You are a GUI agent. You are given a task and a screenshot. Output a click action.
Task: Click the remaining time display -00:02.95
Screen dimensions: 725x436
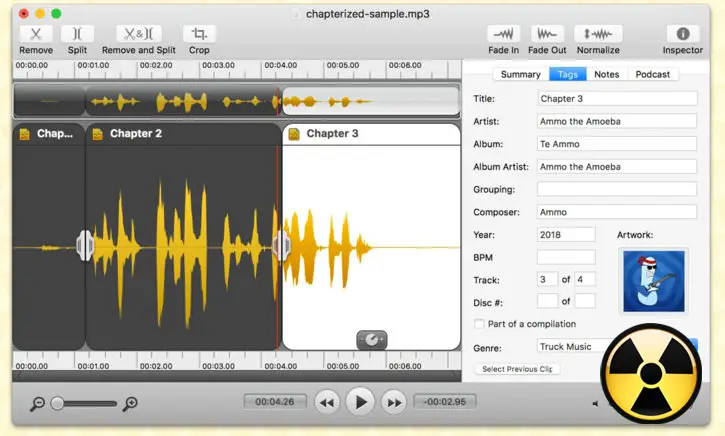(445, 402)
